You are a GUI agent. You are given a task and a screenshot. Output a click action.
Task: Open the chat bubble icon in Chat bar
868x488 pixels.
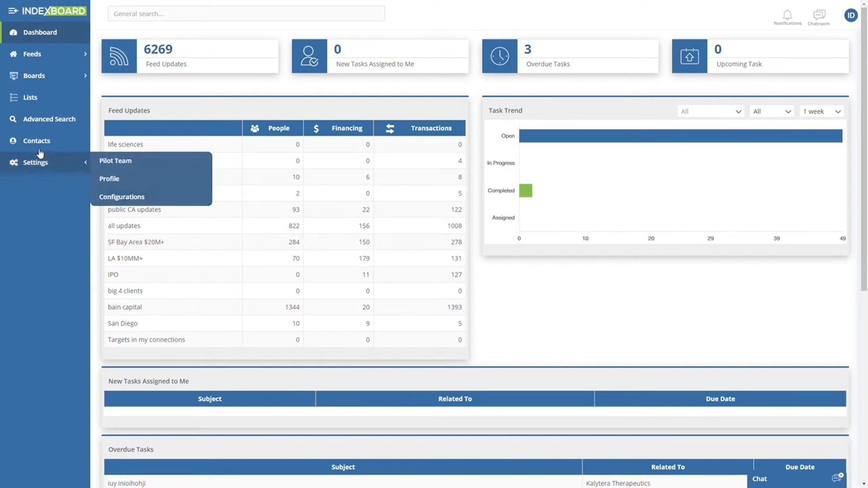(x=837, y=478)
